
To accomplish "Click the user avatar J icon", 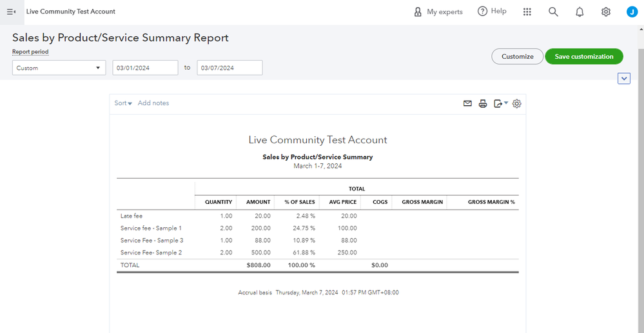I will point(632,12).
